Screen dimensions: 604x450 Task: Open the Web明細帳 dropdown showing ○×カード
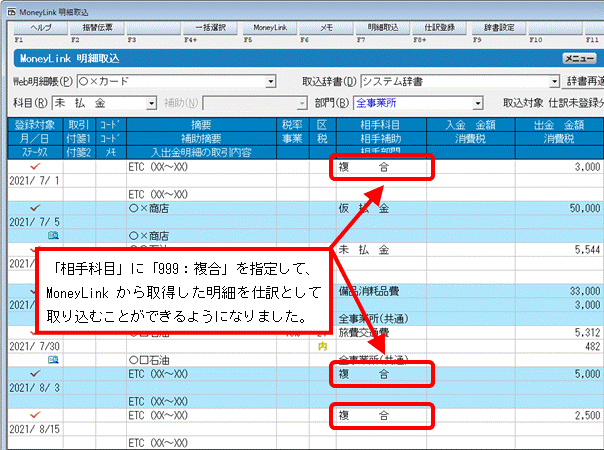(271, 82)
